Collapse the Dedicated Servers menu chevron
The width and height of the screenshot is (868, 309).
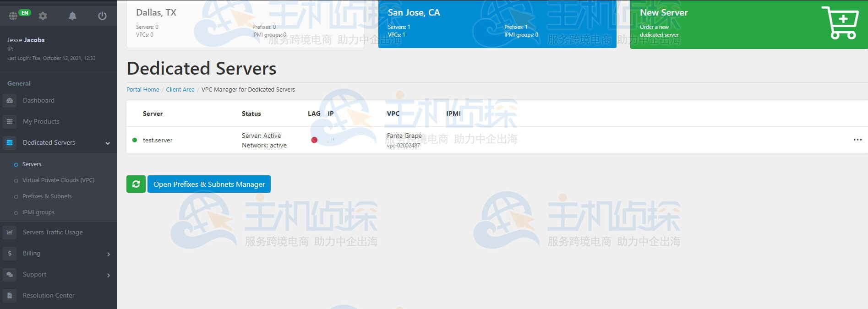[108, 143]
